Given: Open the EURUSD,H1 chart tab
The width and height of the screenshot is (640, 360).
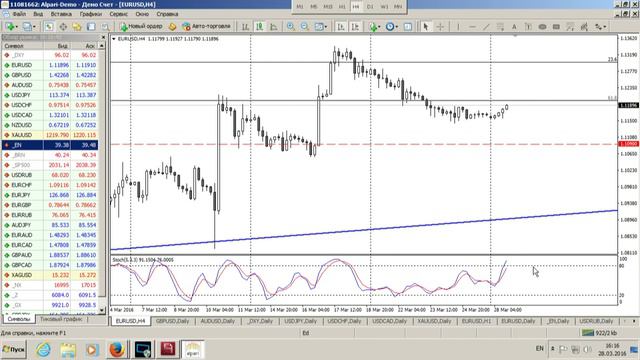Looking at the screenshot, I should 476,321.
